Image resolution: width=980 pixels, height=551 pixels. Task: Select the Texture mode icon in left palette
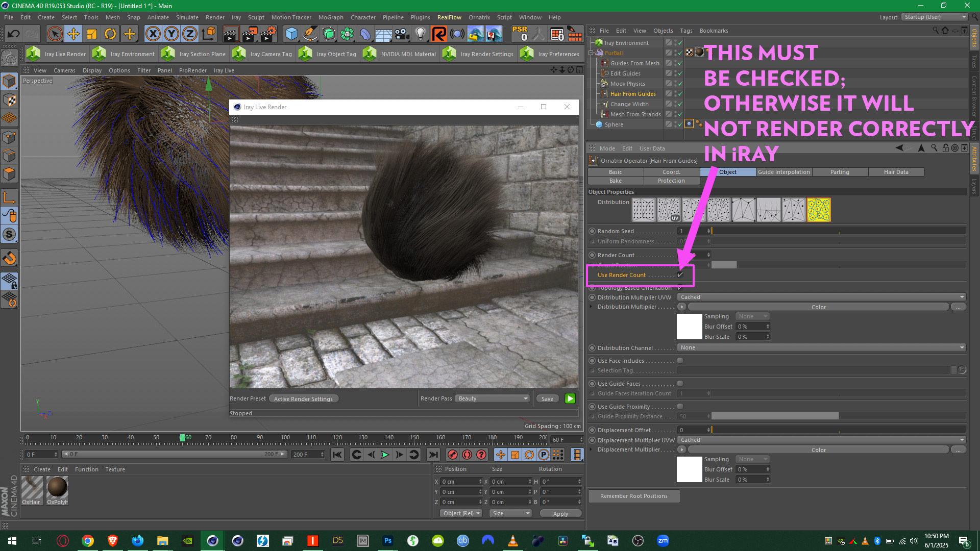click(9, 100)
